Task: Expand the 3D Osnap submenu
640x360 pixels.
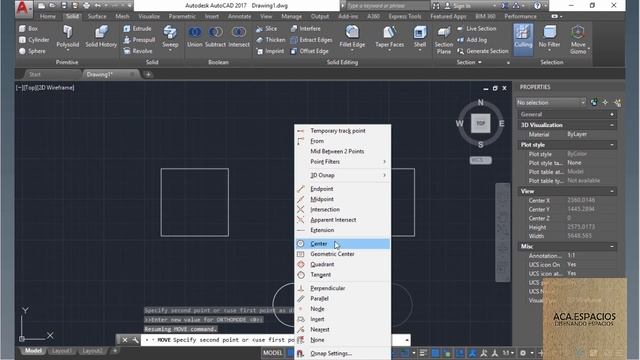Action: click(342, 175)
